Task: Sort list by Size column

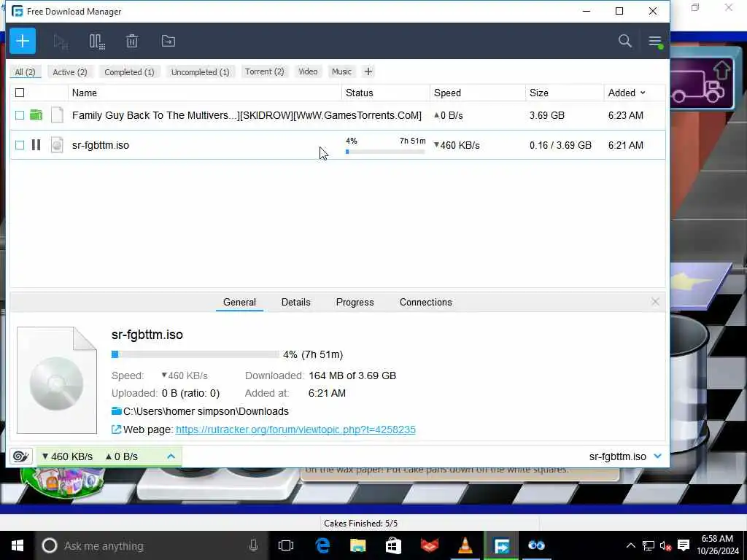Action: [565, 93]
